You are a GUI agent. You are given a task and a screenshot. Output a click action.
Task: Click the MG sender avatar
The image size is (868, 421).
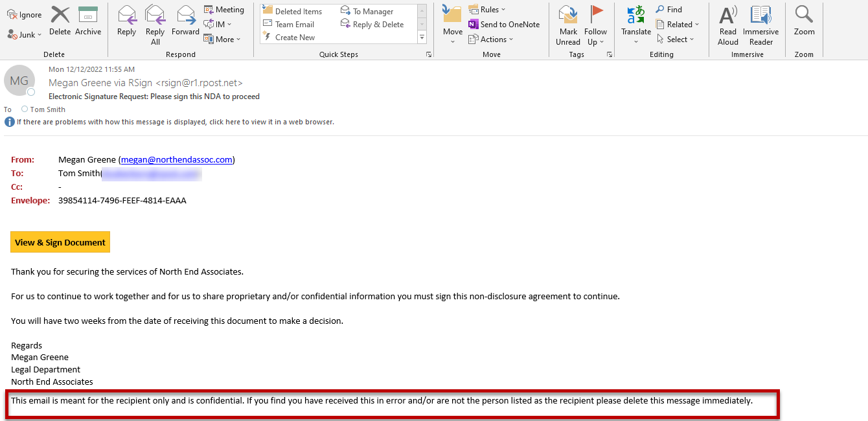pos(19,81)
